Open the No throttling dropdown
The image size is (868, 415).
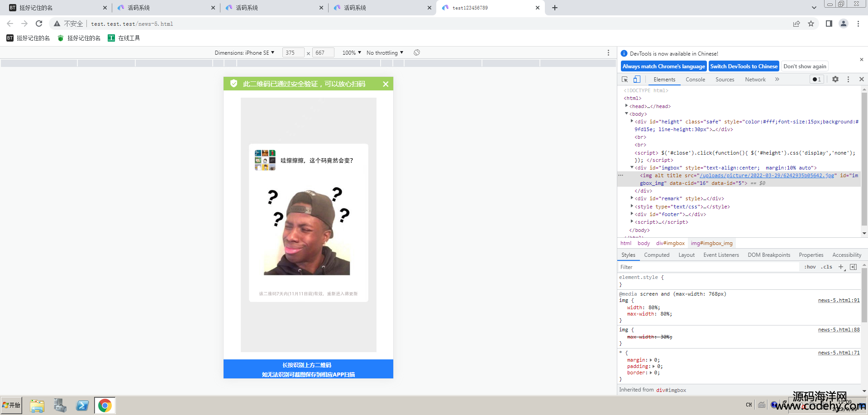point(385,52)
